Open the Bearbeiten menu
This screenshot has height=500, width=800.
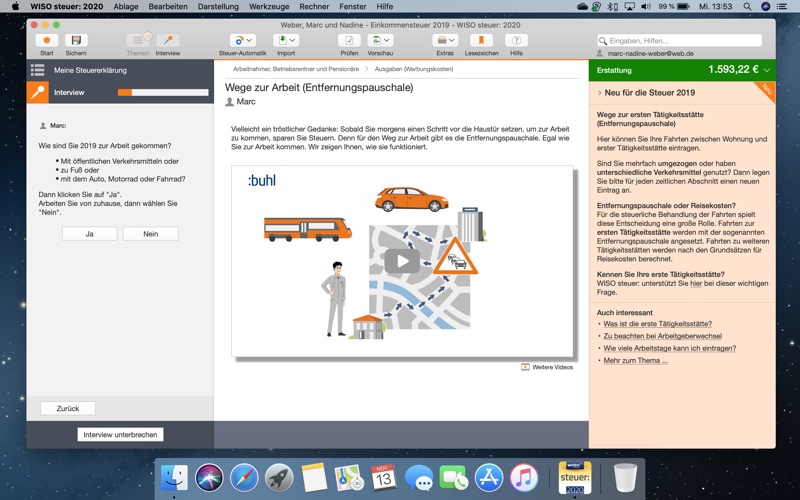pyautogui.click(x=168, y=7)
